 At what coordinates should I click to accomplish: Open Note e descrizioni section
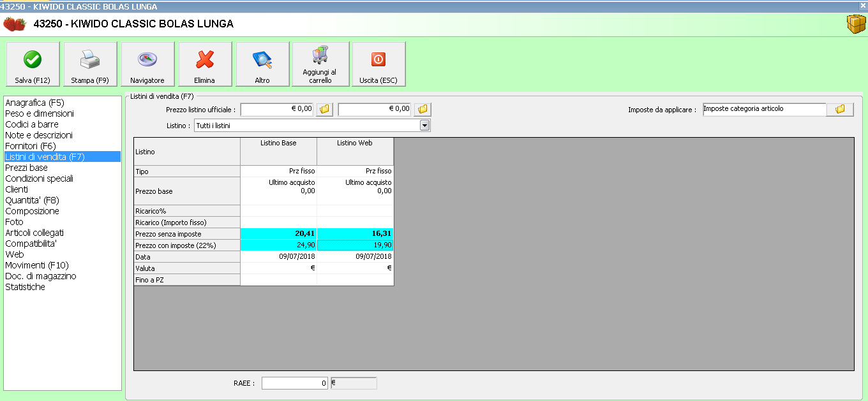point(63,135)
